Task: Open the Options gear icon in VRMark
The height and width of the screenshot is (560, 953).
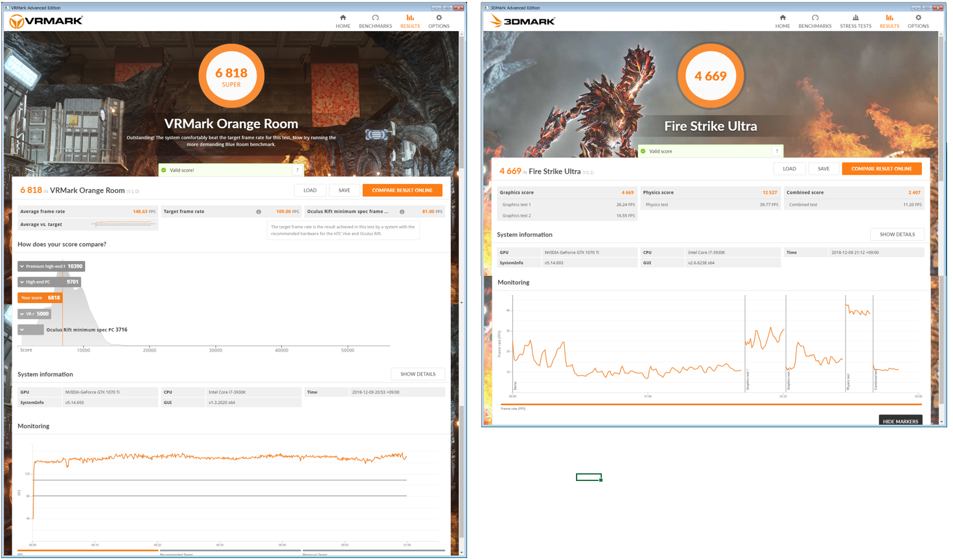Action: [x=439, y=17]
